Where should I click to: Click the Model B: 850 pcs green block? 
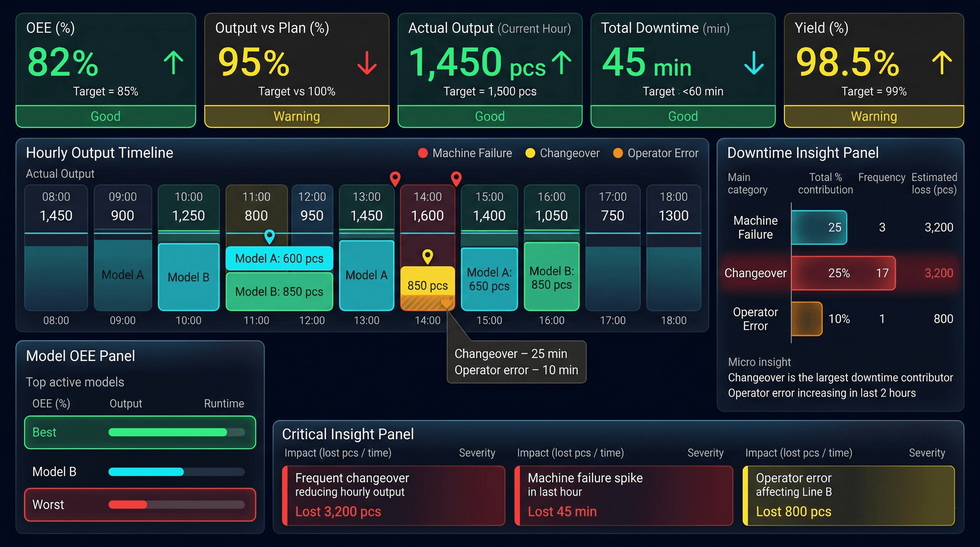pos(279,291)
